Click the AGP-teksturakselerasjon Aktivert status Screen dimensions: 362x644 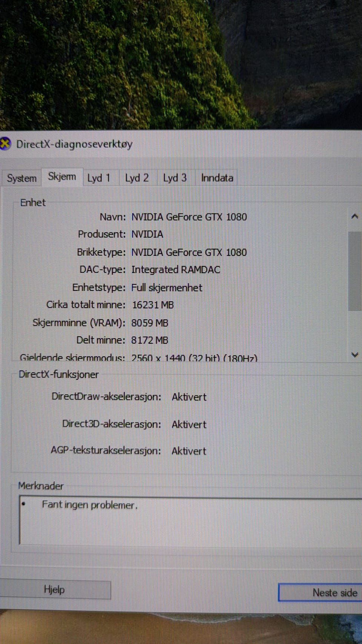coord(189,451)
